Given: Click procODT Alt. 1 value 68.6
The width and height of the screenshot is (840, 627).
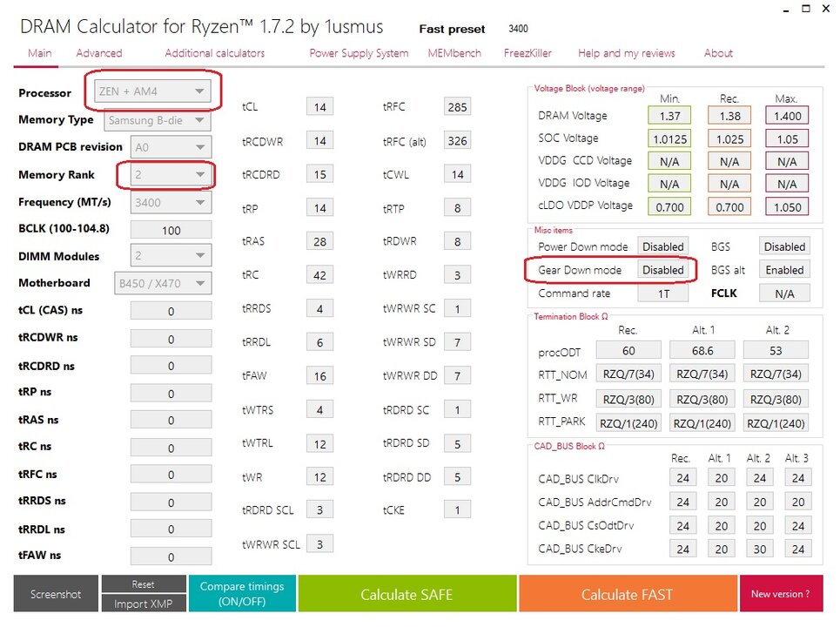Looking at the screenshot, I should (702, 350).
